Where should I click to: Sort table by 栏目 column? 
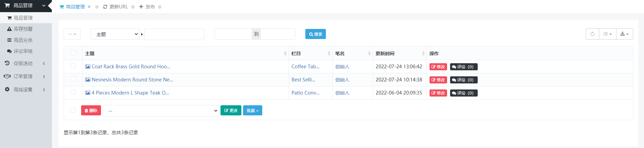click(310, 53)
